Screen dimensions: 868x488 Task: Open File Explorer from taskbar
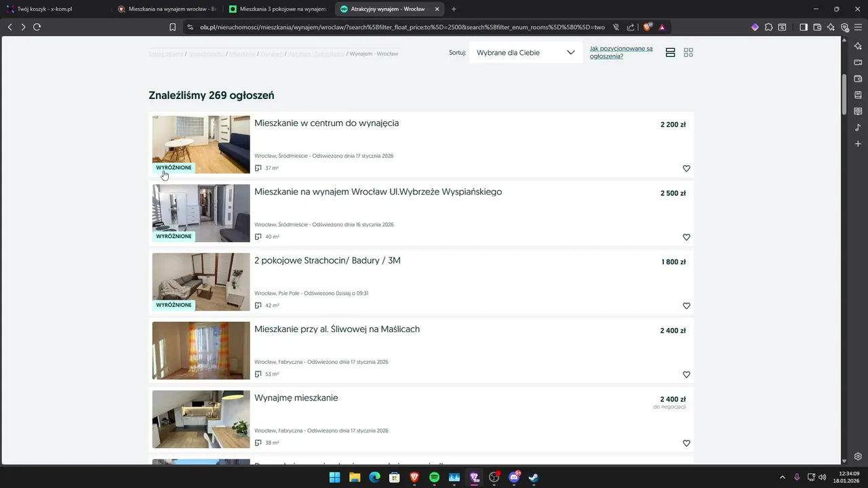click(x=355, y=477)
